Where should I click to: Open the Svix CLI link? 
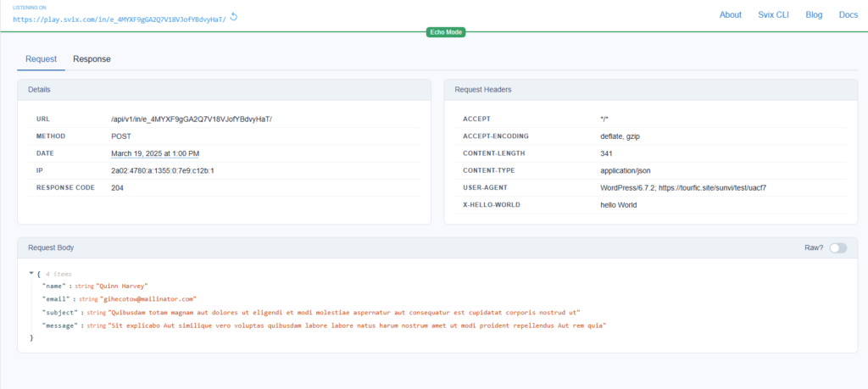tap(773, 15)
